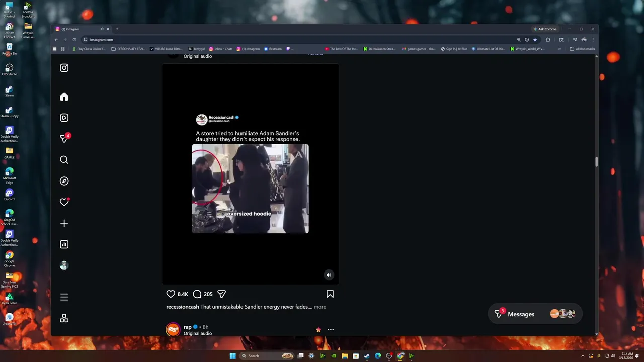Open the Search magnifier in Instagram sidebar
This screenshot has width=644, height=362.
click(x=64, y=160)
